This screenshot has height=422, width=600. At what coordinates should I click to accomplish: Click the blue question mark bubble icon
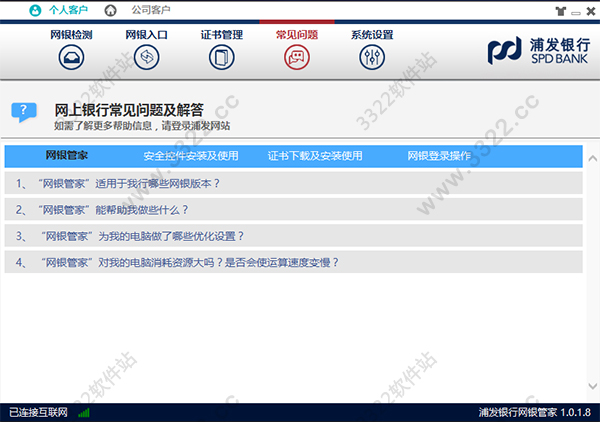click(x=24, y=112)
